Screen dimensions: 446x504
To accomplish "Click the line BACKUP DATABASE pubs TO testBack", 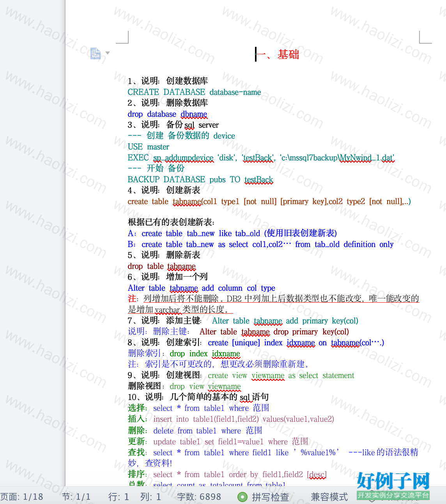I will pyautogui.click(x=200, y=179).
